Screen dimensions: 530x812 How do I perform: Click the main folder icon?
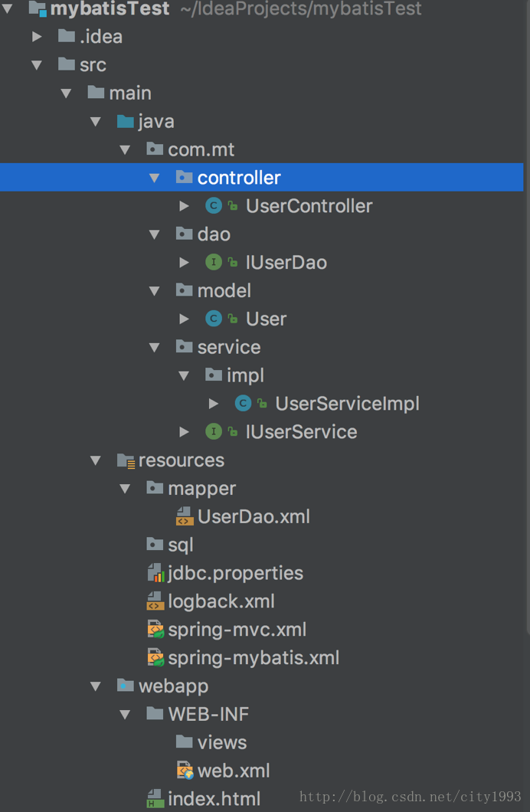tap(96, 92)
